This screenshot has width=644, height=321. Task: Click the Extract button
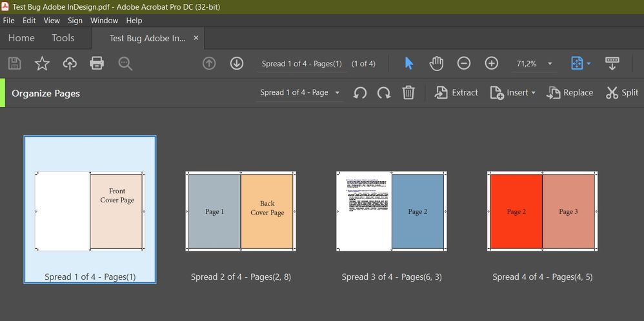[x=456, y=93]
